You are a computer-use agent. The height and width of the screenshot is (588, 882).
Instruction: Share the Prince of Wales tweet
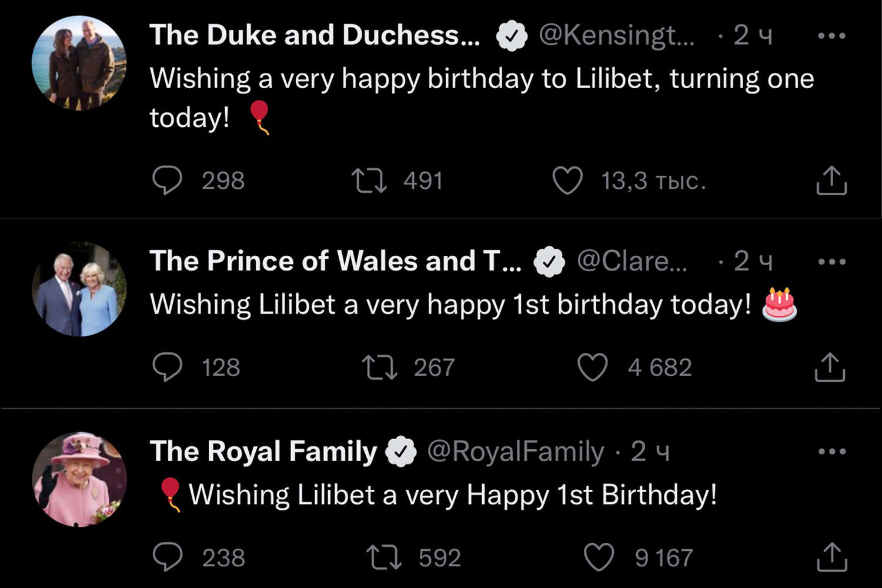point(830,367)
